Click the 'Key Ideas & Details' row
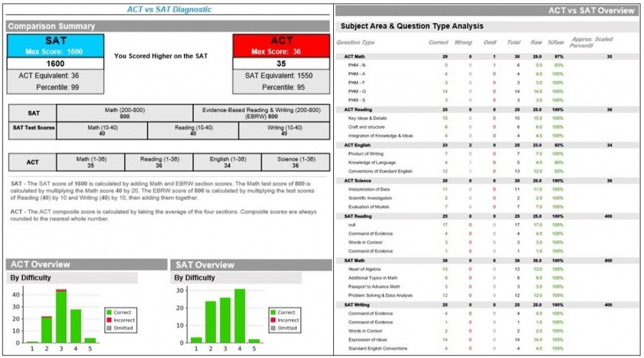The height and width of the screenshot is (358, 644). (487, 118)
